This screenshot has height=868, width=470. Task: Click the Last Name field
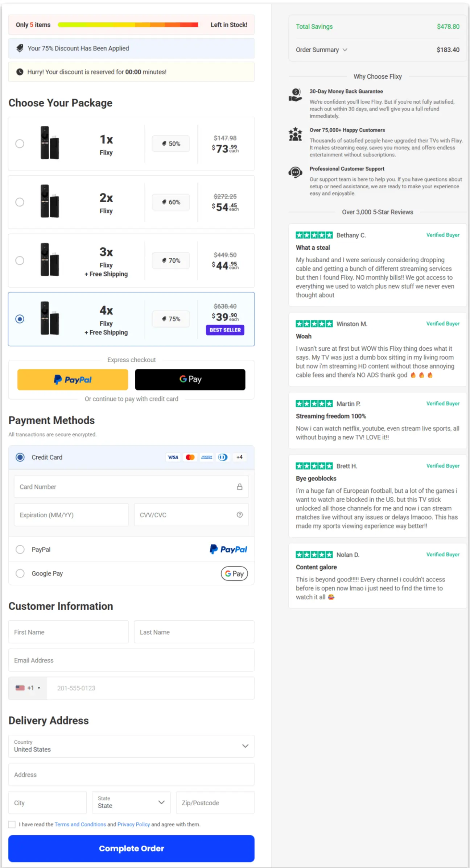[194, 632]
